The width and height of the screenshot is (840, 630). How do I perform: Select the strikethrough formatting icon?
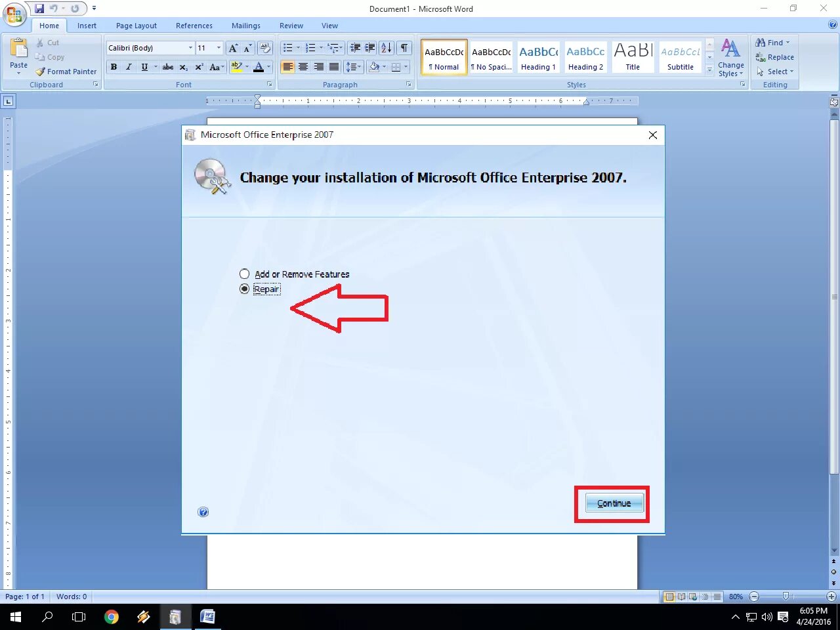pyautogui.click(x=167, y=67)
